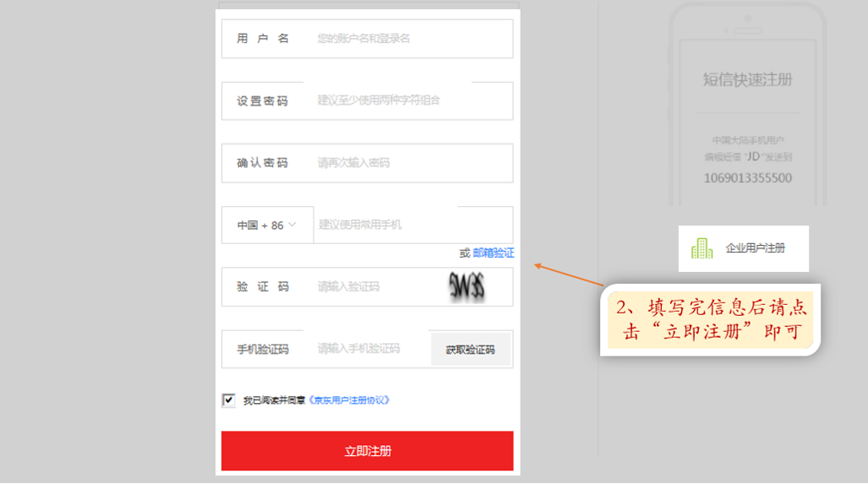Image resolution: width=868 pixels, height=484 pixels.
Task: Click the 填写完信息后 instruction callout box
Action: point(710,320)
